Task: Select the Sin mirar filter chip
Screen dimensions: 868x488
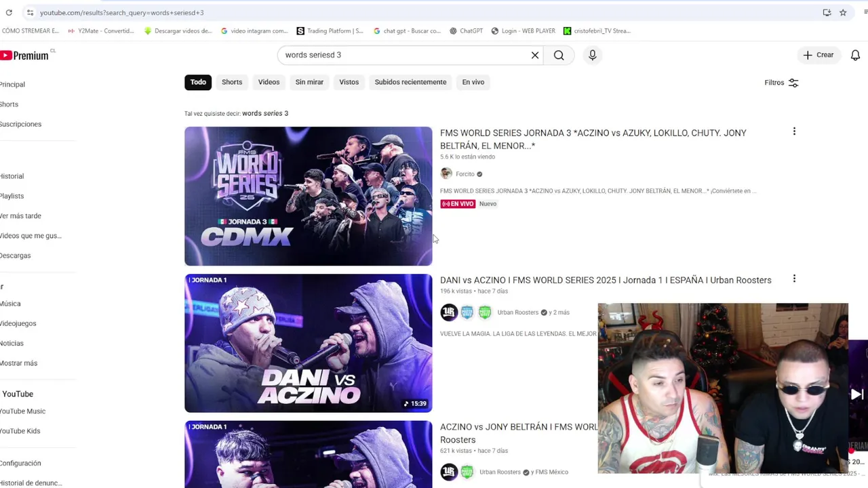Action: click(x=309, y=82)
